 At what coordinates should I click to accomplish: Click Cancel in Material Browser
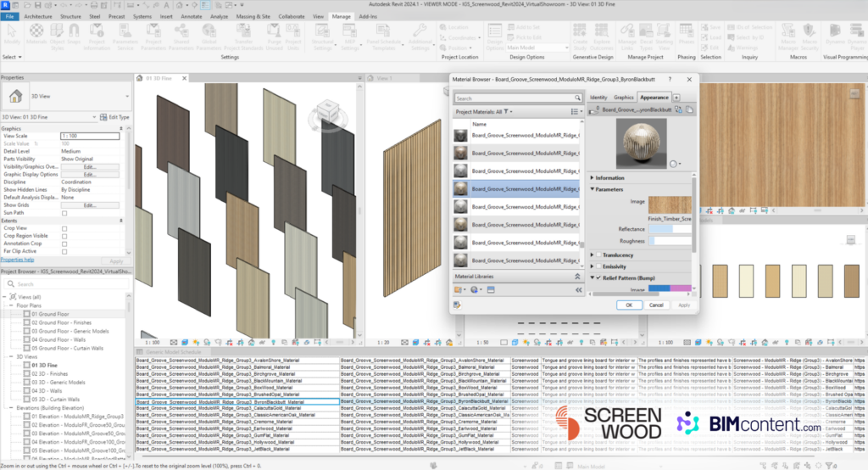pos(656,305)
